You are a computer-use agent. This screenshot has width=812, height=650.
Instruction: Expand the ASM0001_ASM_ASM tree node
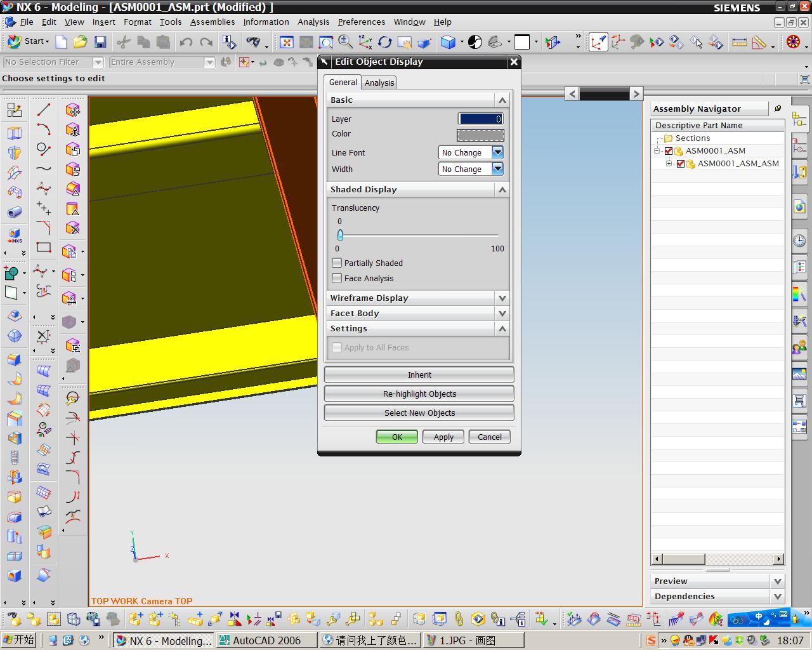coord(669,164)
